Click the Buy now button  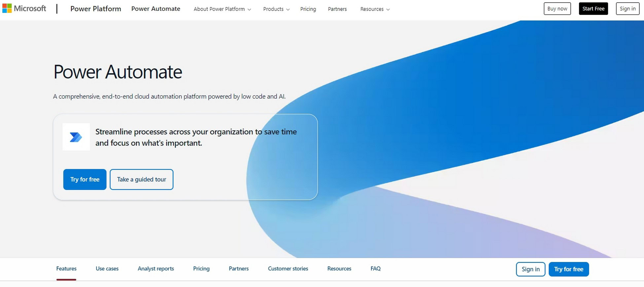[557, 9]
